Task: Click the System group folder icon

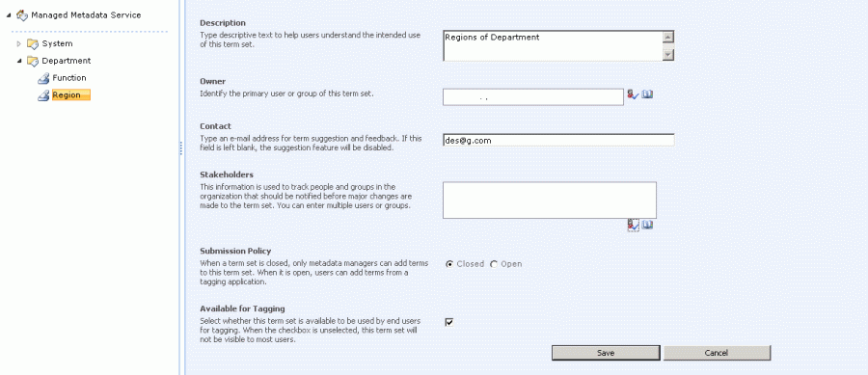Action: click(33, 44)
